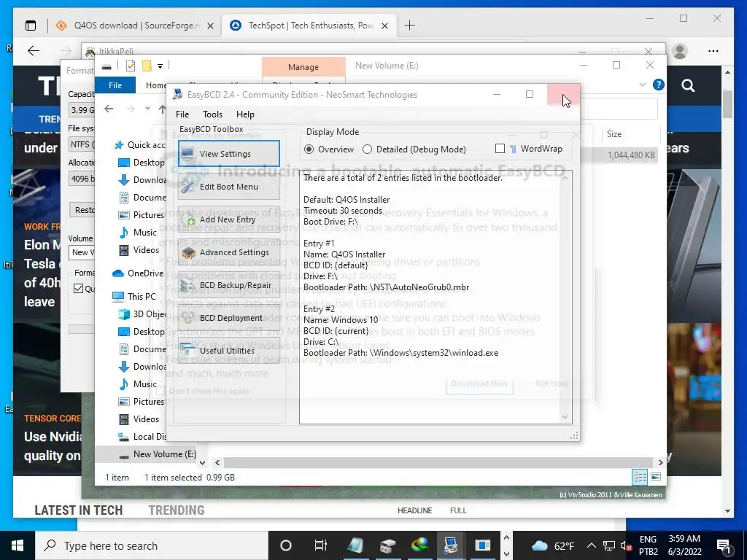Open the browser profile icon

(680, 51)
